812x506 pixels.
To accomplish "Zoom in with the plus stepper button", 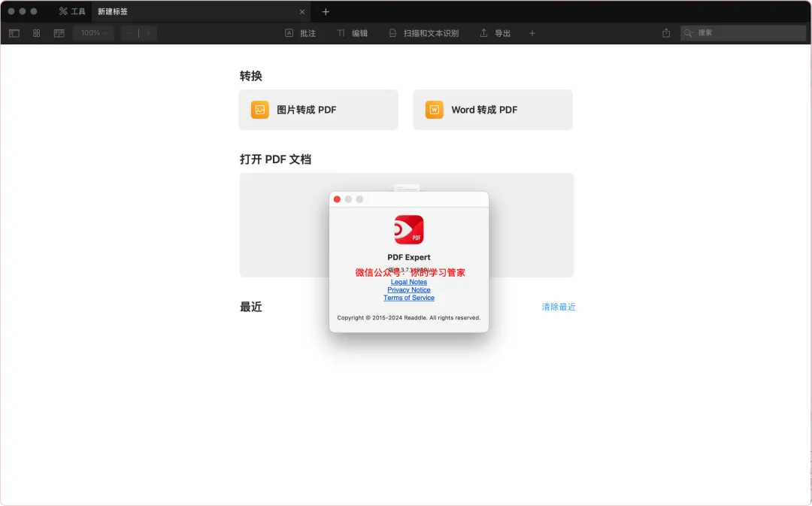I will (x=148, y=33).
